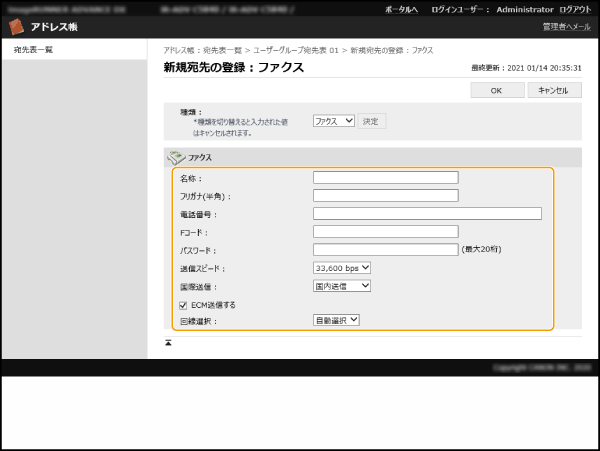This screenshot has height=451, width=600.
Task: Uncheck the ECM送信する checkbox
Action: point(183,304)
